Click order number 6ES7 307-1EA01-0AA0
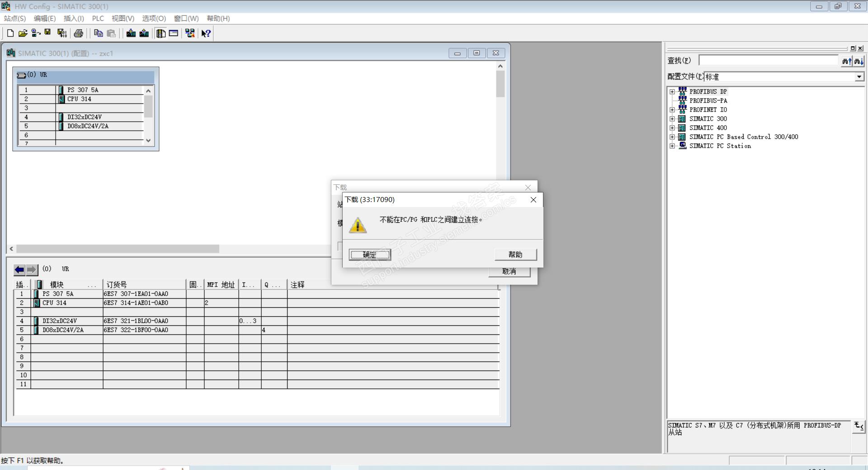 point(136,294)
